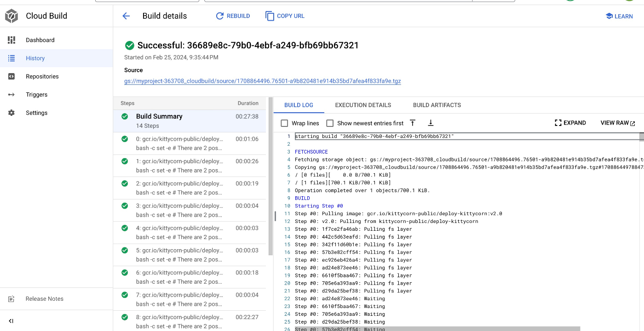Image resolution: width=644 pixels, height=331 pixels.
Task: Click the Build Summary success checkmark
Action: click(125, 116)
